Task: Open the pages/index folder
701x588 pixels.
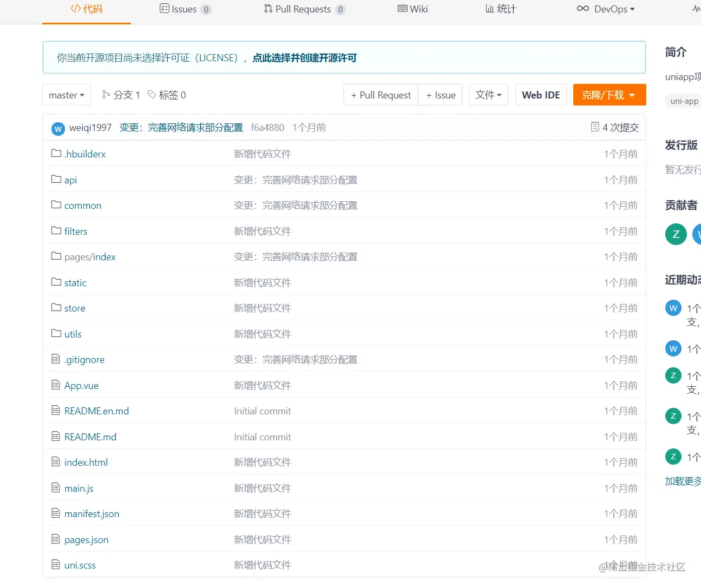Action: click(90, 257)
